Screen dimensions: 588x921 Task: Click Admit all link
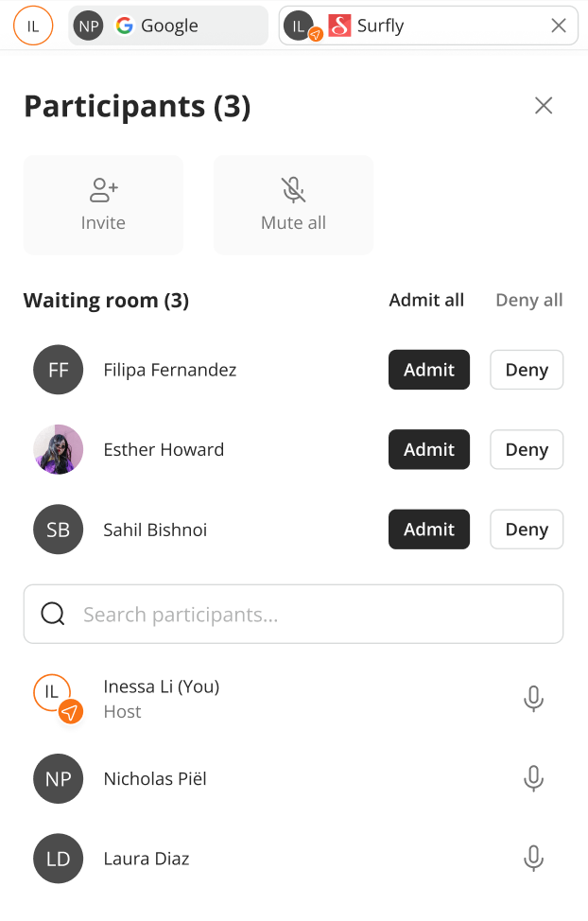click(426, 301)
